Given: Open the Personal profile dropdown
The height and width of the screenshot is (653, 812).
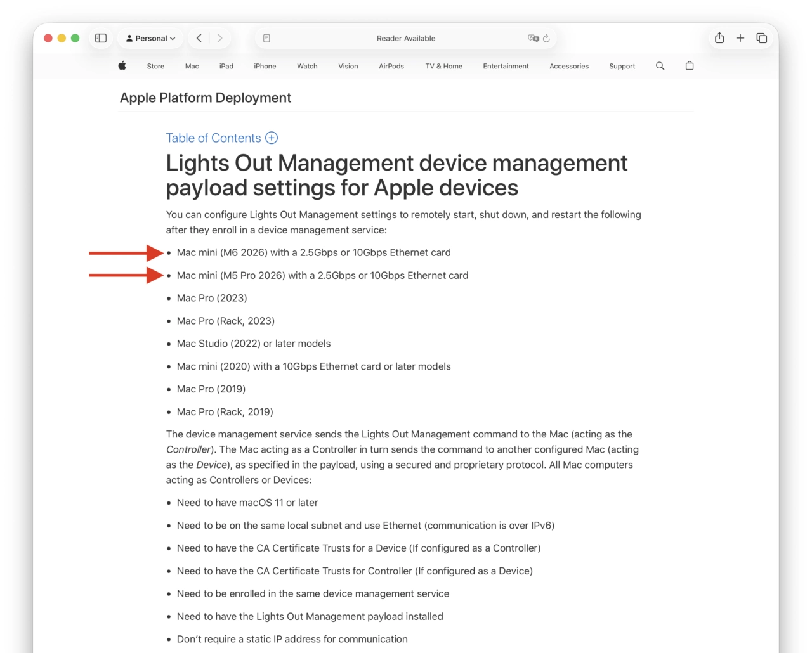Looking at the screenshot, I should (150, 38).
